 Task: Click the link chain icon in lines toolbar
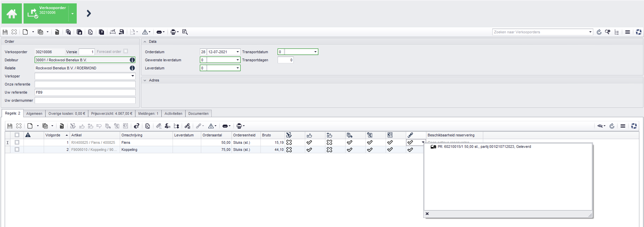(199, 126)
